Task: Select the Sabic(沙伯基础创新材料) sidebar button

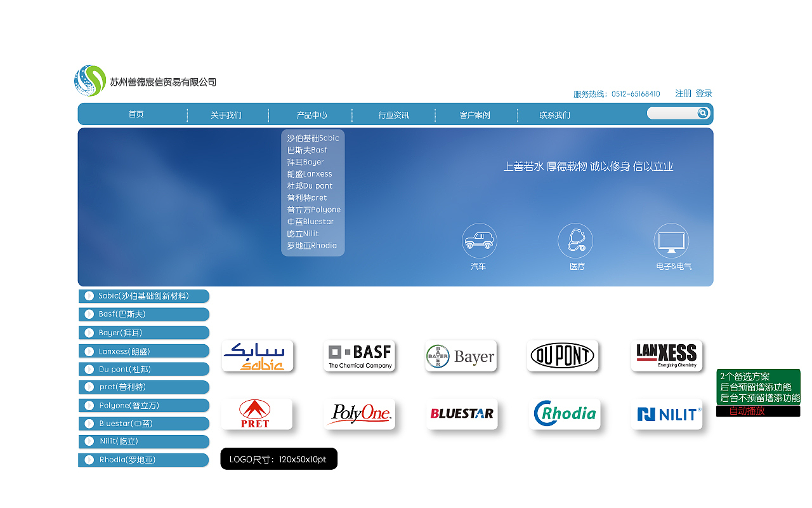Action: coord(143,296)
